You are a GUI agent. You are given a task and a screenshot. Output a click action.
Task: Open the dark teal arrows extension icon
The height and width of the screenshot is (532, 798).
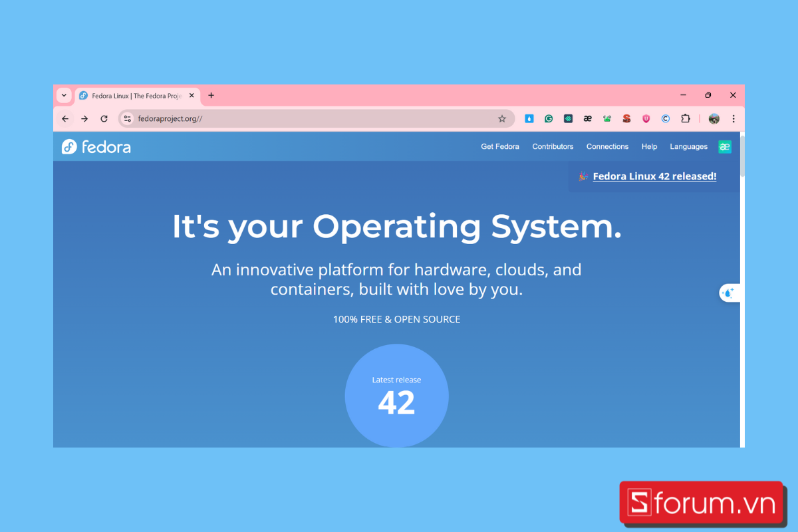pyautogui.click(x=568, y=118)
